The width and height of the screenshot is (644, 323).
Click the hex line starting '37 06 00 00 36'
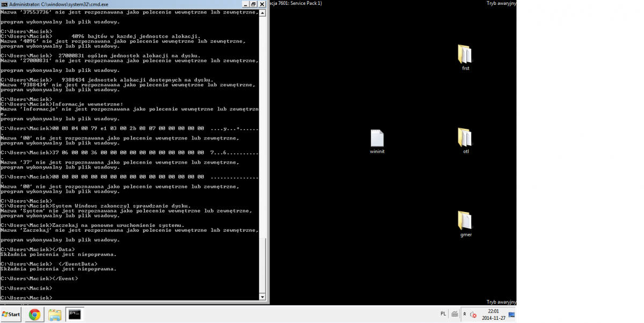(129, 152)
